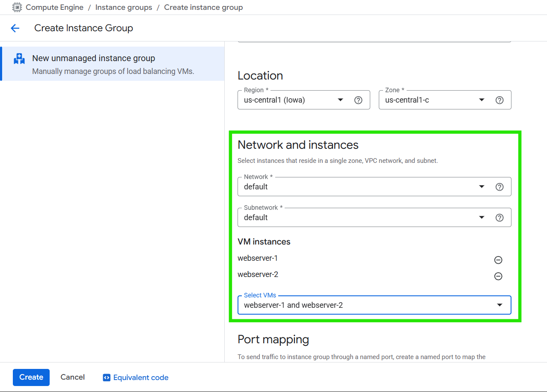Remove webserver-1 from VM instances
547x392 pixels.
tap(498, 260)
